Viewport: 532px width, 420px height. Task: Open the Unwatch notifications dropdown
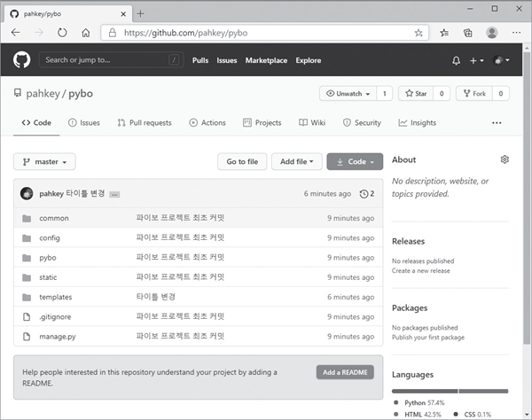coord(348,94)
